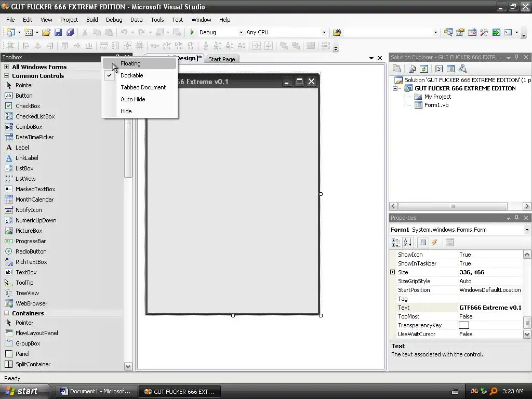Image resolution: width=532 pixels, height=399 pixels.
Task: Click the New Project toolbar icon
Action: point(11,32)
